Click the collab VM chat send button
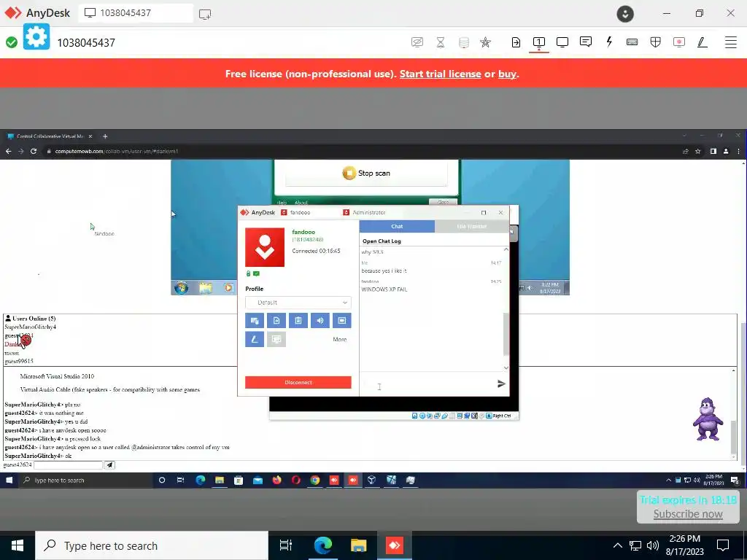 coord(109,464)
